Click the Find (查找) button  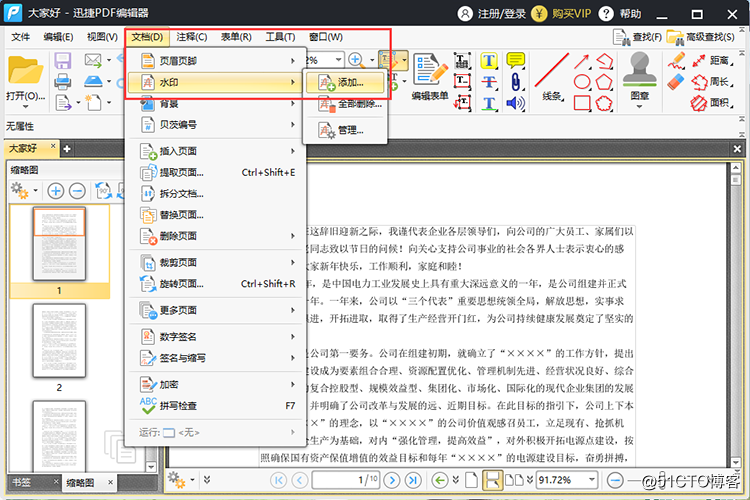tap(638, 37)
